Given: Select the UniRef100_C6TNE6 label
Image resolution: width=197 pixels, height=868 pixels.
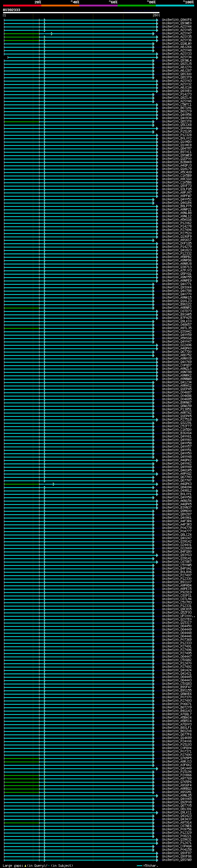Looking at the screenshot, I should coord(177,826).
